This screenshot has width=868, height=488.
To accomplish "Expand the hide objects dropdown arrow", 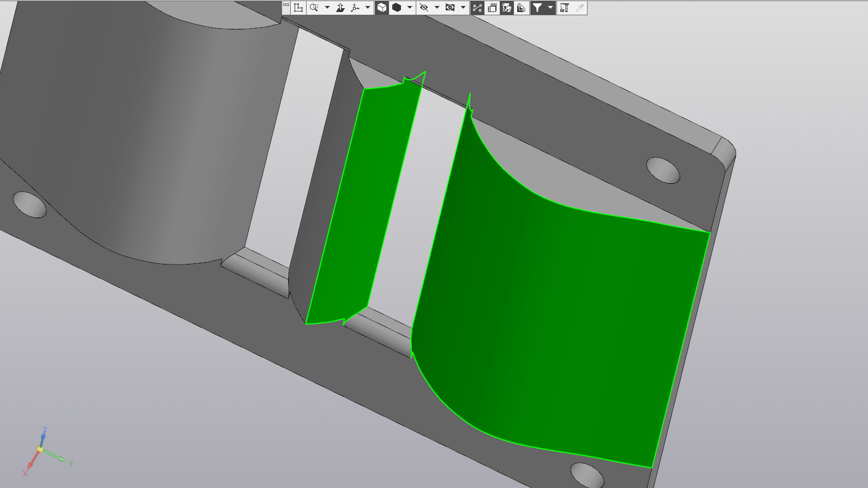I will tap(437, 8).
